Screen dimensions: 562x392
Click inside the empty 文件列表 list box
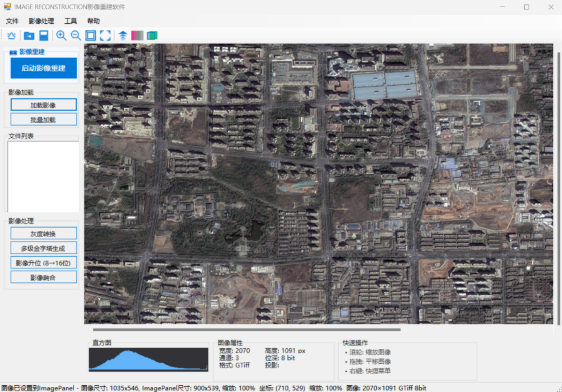tap(43, 176)
